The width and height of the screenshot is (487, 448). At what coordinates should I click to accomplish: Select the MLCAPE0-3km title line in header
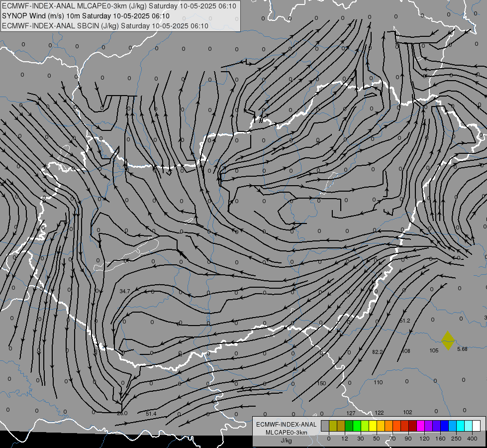119,6
